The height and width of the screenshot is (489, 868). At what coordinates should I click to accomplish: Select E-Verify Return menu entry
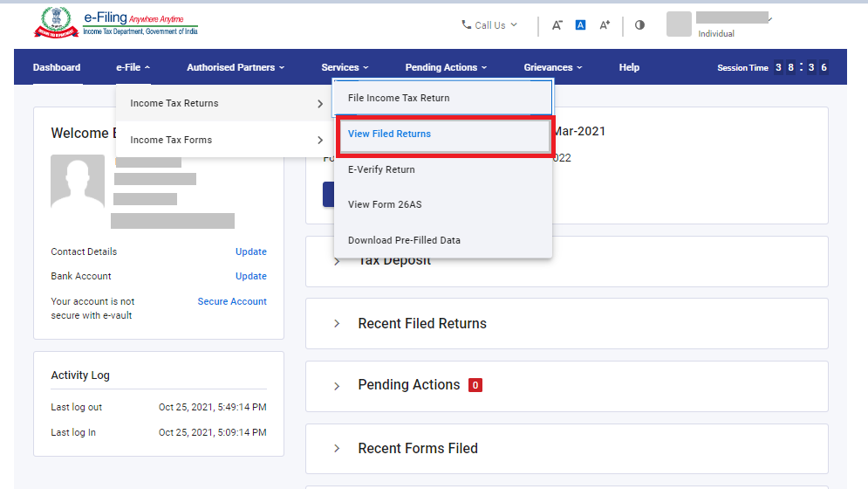(381, 169)
